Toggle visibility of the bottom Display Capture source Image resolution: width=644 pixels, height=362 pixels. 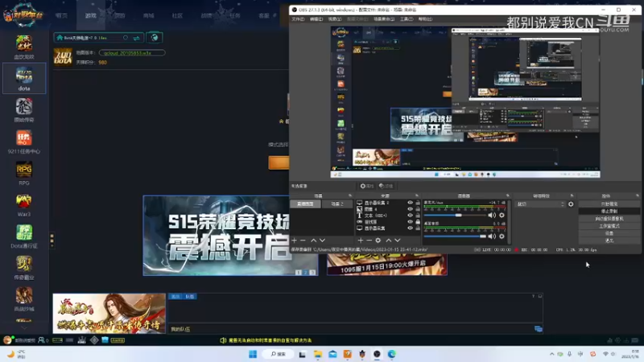410,228
